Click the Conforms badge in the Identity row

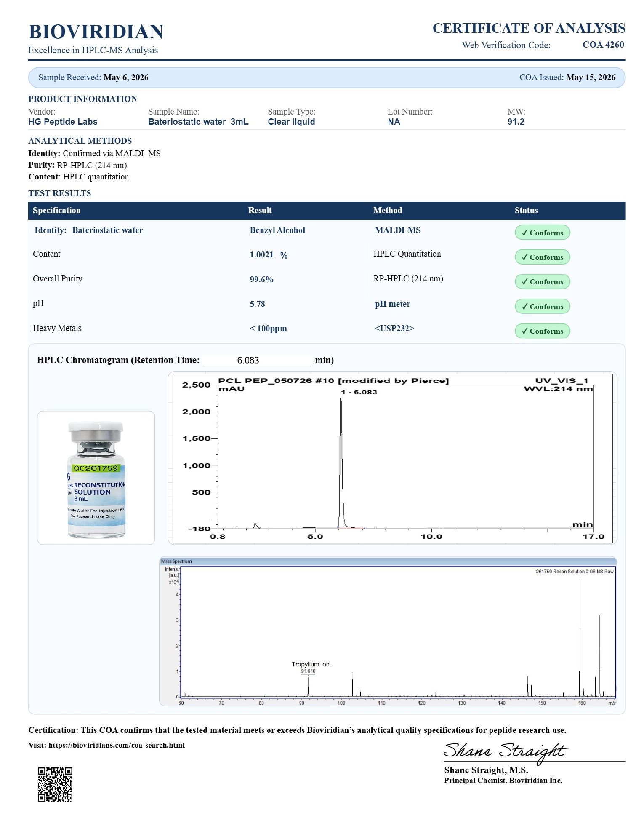point(543,233)
